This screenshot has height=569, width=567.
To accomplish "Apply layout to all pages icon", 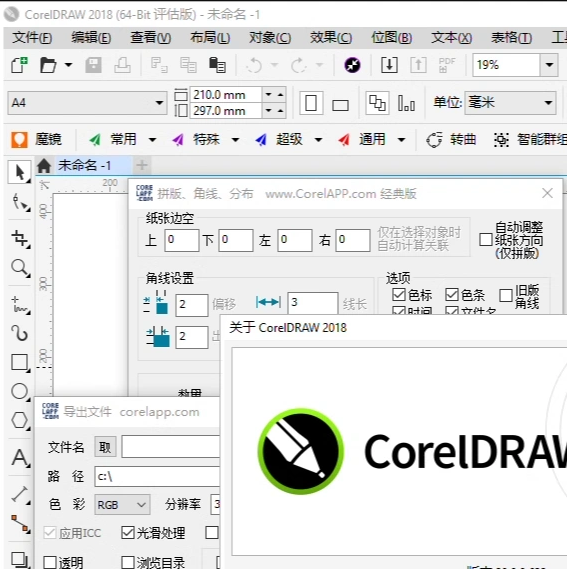I will [x=377, y=103].
